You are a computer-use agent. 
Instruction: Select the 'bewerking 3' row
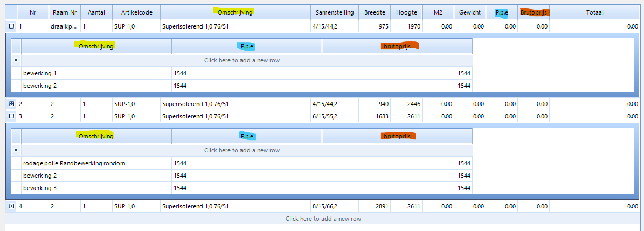(x=96, y=188)
